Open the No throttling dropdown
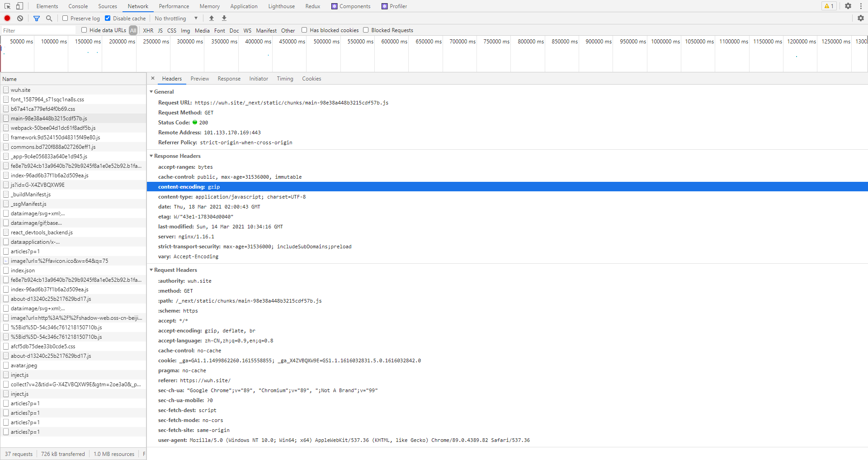Screen dimensions: 868x460 176,18
